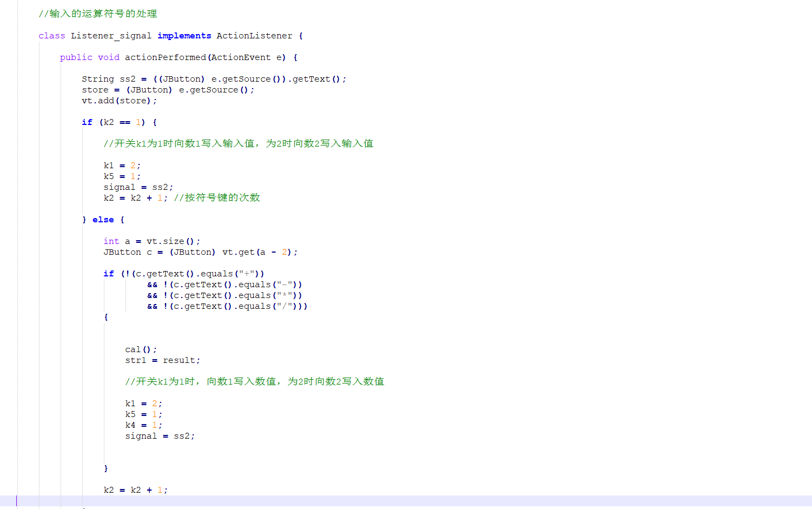
Task: Place cursor on vt.add(store) line
Action: point(119,101)
